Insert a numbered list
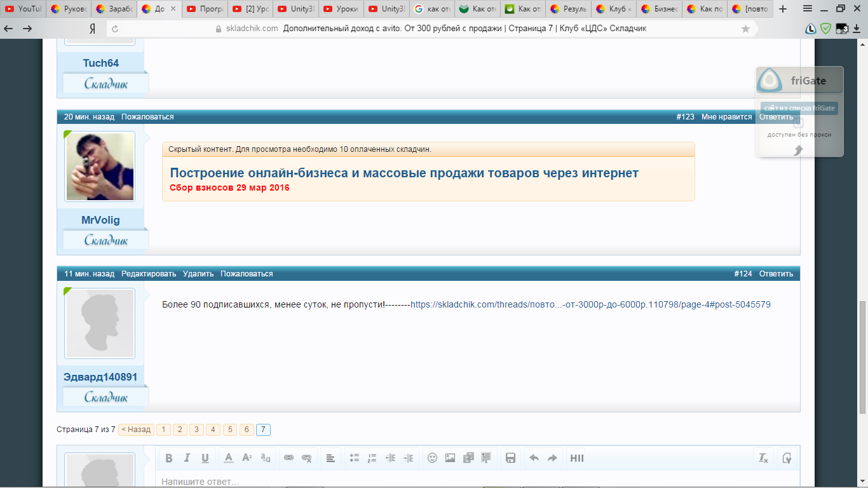868x488 pixels. 372,458
